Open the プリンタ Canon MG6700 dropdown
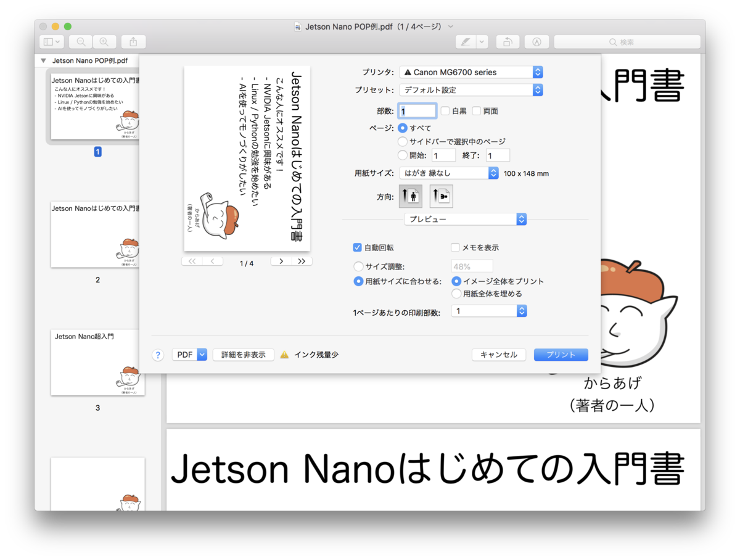The height and width of the screenshot is (560, 740). (x=471, y=72)
